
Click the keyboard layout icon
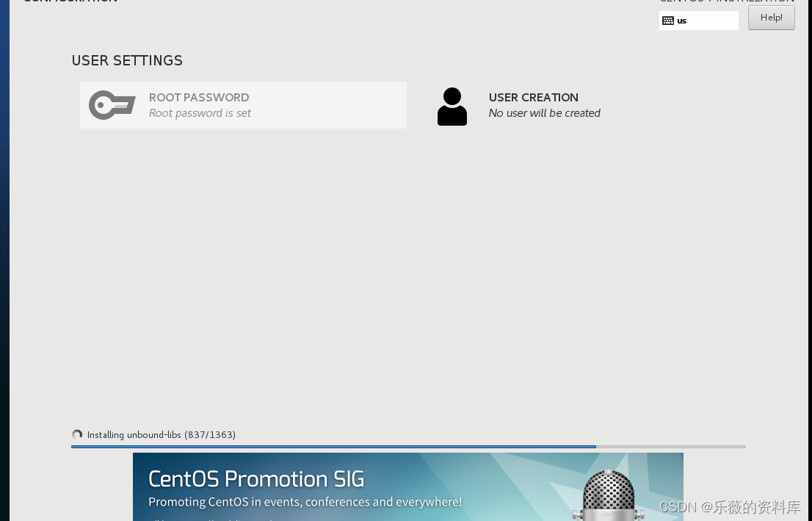[668, 21]
